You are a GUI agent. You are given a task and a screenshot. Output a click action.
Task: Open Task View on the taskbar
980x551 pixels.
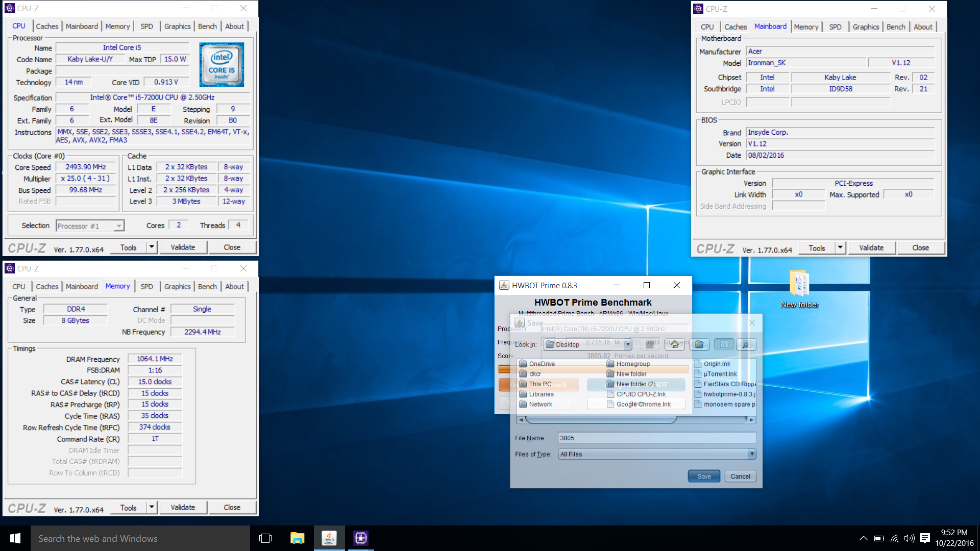point(265,538)
